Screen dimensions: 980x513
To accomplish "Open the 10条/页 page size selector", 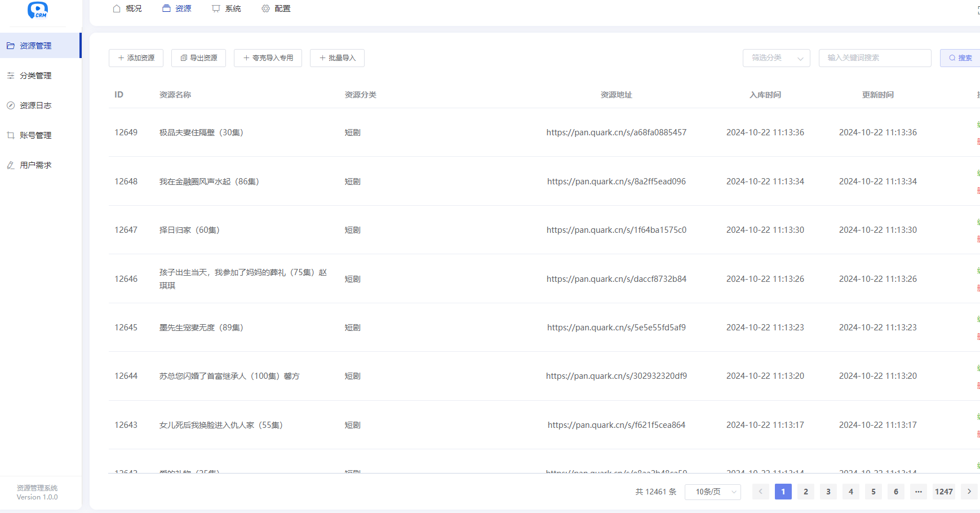I will tap(712, 492).
